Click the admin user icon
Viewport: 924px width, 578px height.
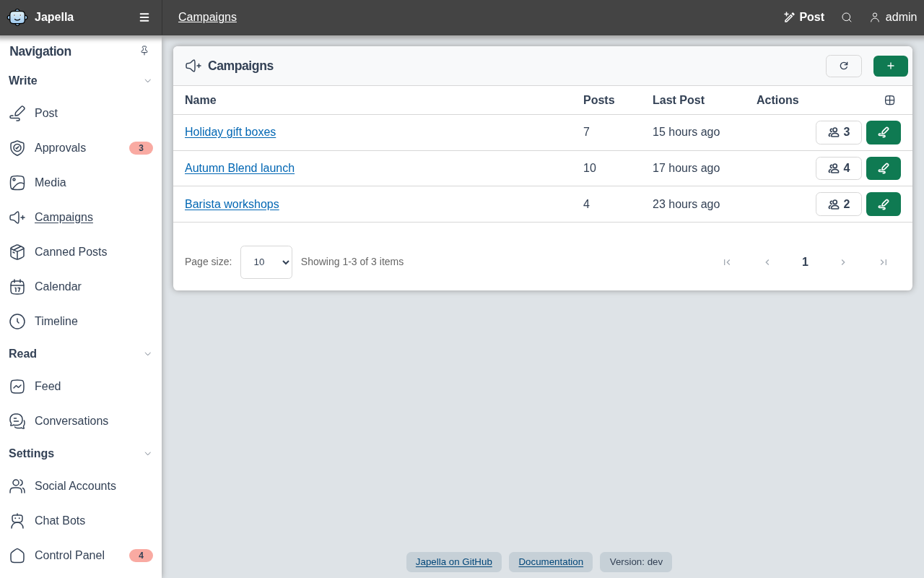(875, 17)
